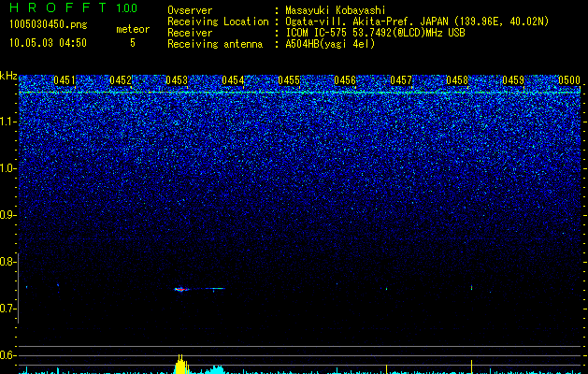Click the 0456 time marker
This screenshot has width=588, height=374.
345,80
